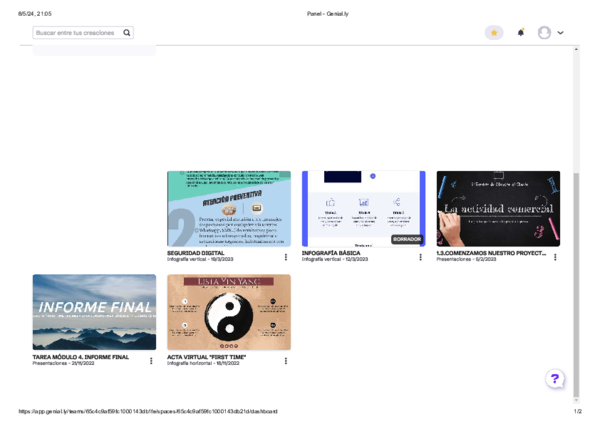
Task: Click the BORRADOR badge on infographic
Action: click(406, 240)
